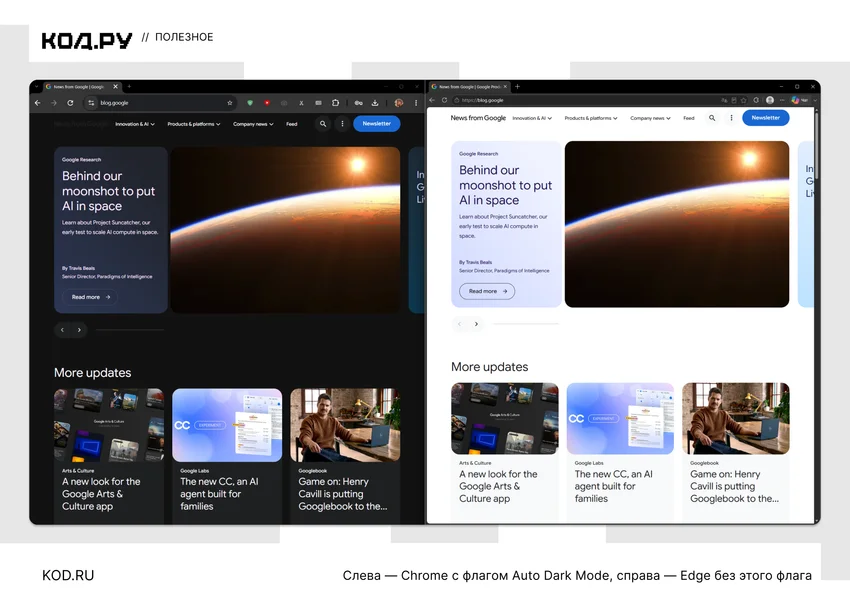Open the Feed menu item in Edge window

click(x=688, y=118)
